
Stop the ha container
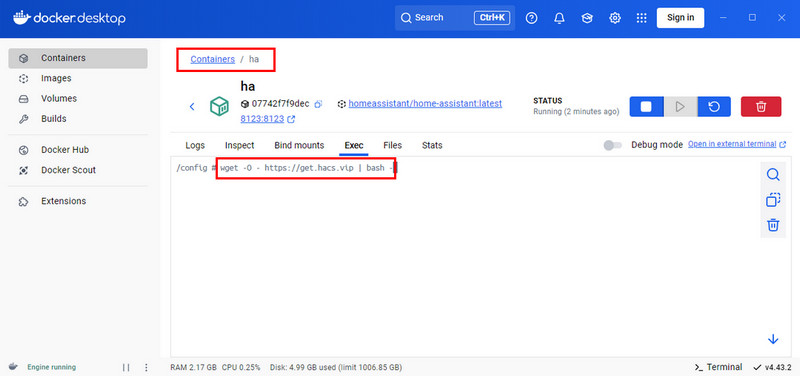646,107
